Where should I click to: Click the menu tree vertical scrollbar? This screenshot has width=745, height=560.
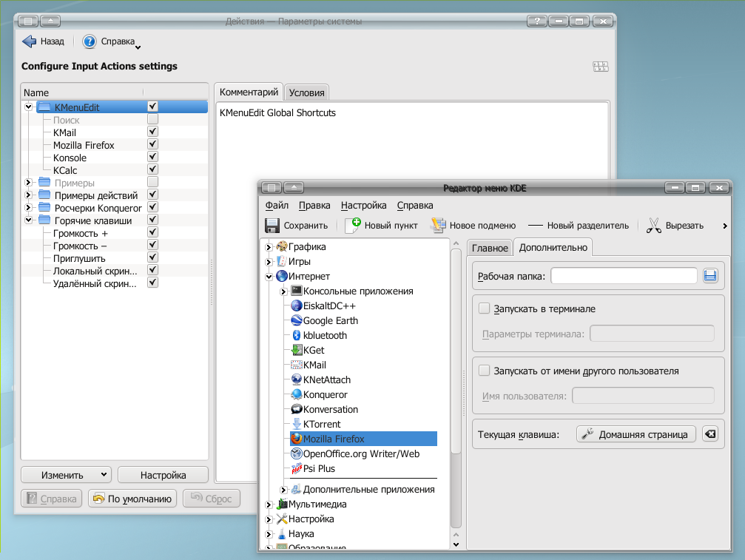pos(456,351)
